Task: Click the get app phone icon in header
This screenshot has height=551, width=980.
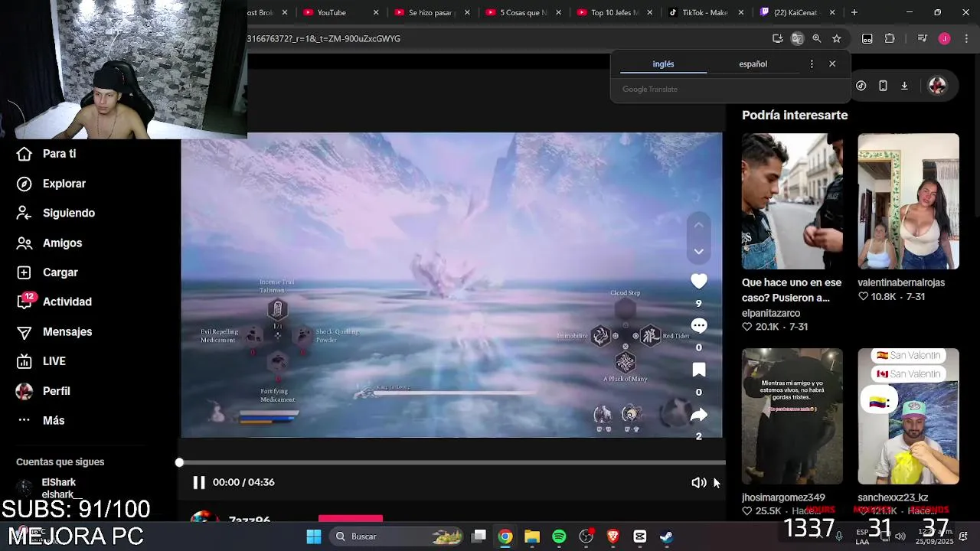Action: pyautogui.click(x=883, y=86)
